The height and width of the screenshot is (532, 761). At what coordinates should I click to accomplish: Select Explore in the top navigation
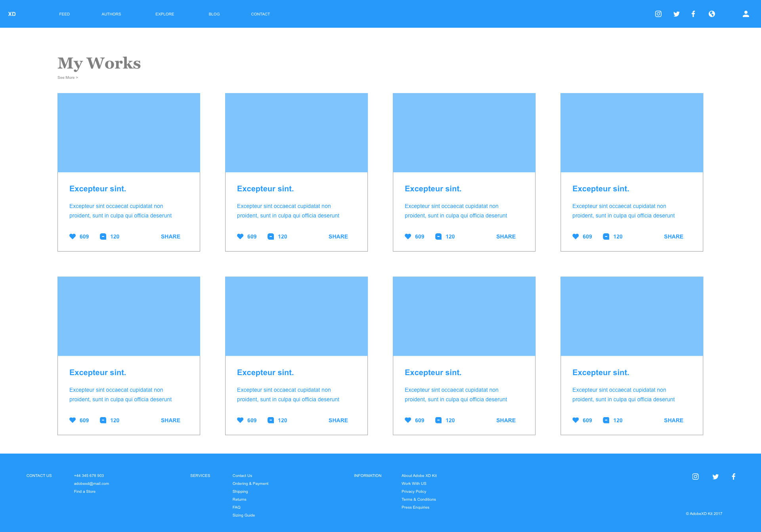click(165, 14)
